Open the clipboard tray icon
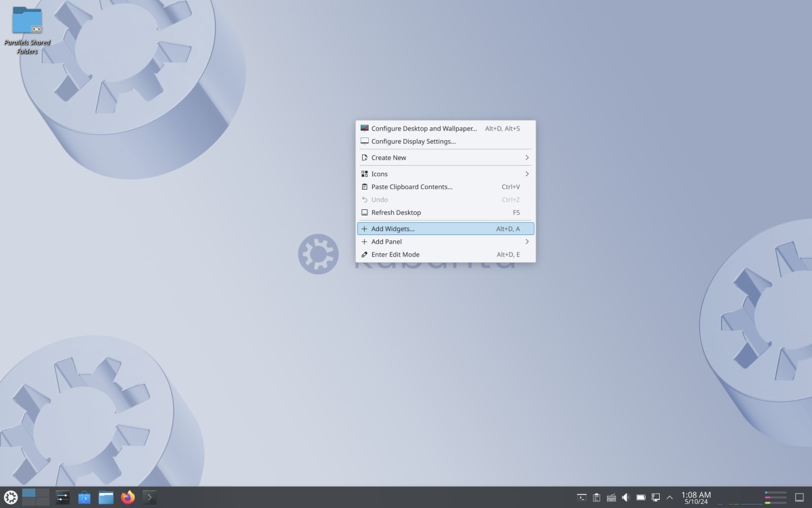812x508 pixels. pyautogui.click(x=596, y=498)
